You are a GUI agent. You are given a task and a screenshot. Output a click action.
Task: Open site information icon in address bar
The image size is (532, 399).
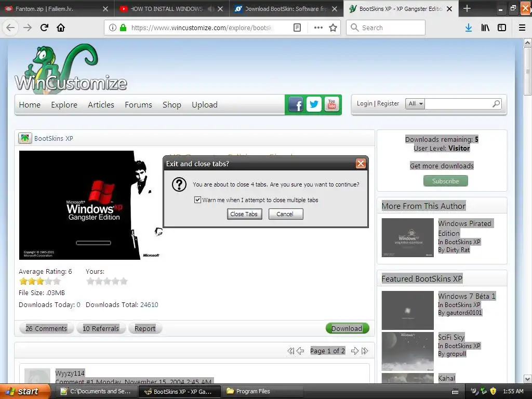[113, 28]
